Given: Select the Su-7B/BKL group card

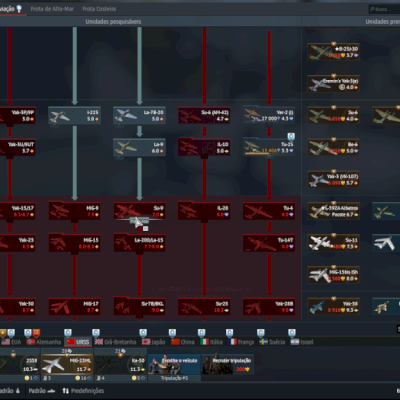Looking at the screenshot, I should point(139,307).
